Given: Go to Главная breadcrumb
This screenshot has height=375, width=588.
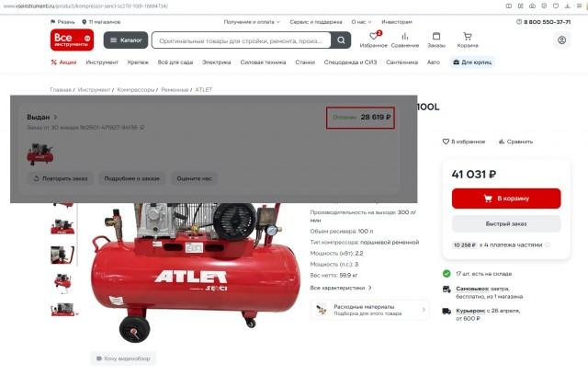Looking at the screenshot, I should [x=61, y=90].
